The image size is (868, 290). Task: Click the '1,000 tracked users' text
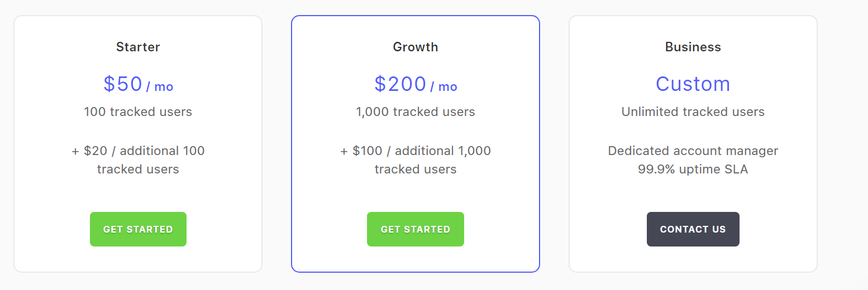(x=416, y=112)
